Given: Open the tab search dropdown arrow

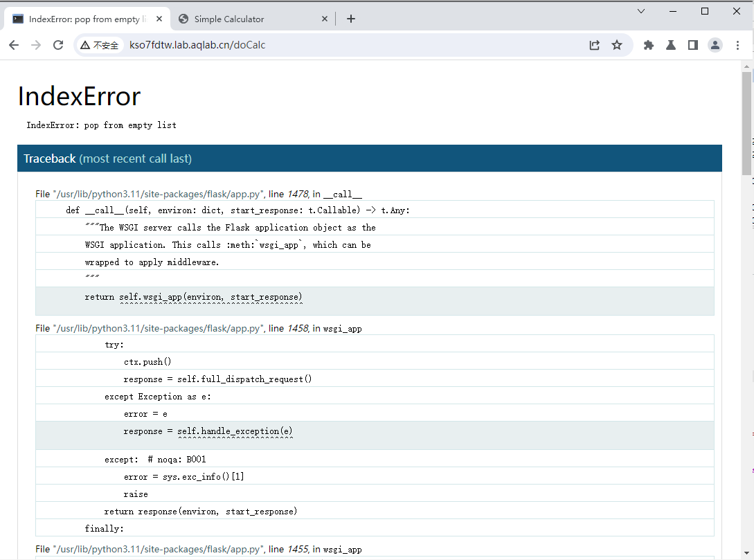Looking at the screenshot, I should [641, 11].
